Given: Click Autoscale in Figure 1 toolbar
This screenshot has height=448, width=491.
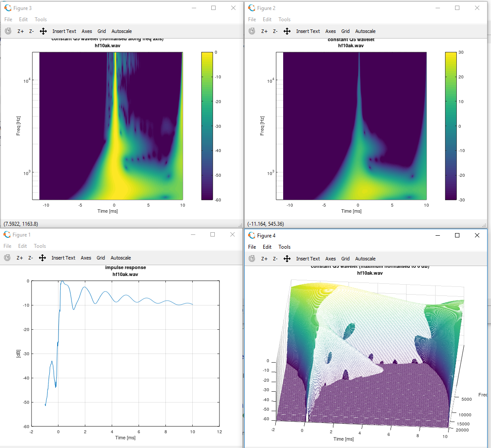Looking at the screenshot, I should [120, 257].
